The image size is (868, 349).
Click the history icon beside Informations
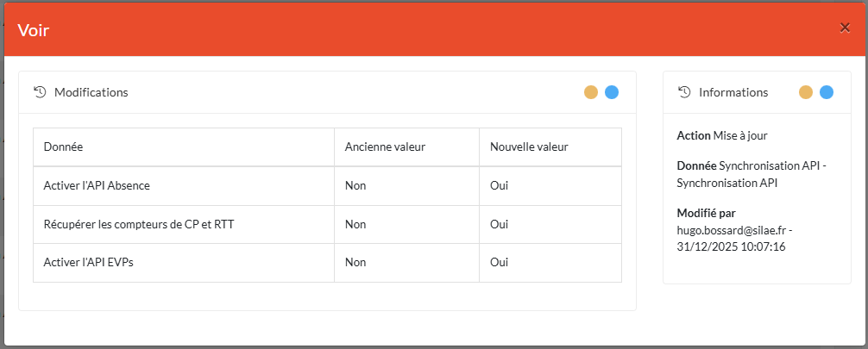(x=684, y=92)
